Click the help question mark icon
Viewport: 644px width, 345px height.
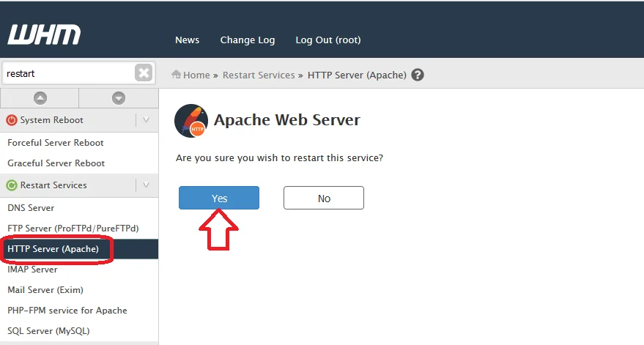pyautogui.click(x=418, y=75)
